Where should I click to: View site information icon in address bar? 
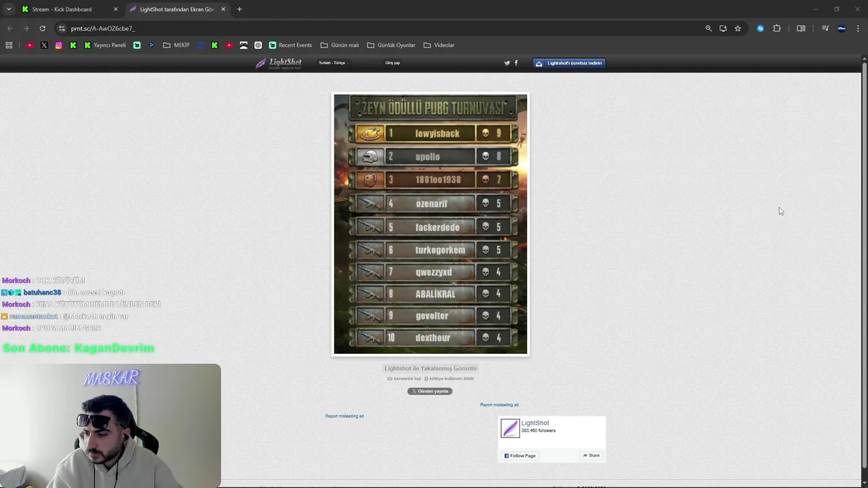[x=62, y=28]
